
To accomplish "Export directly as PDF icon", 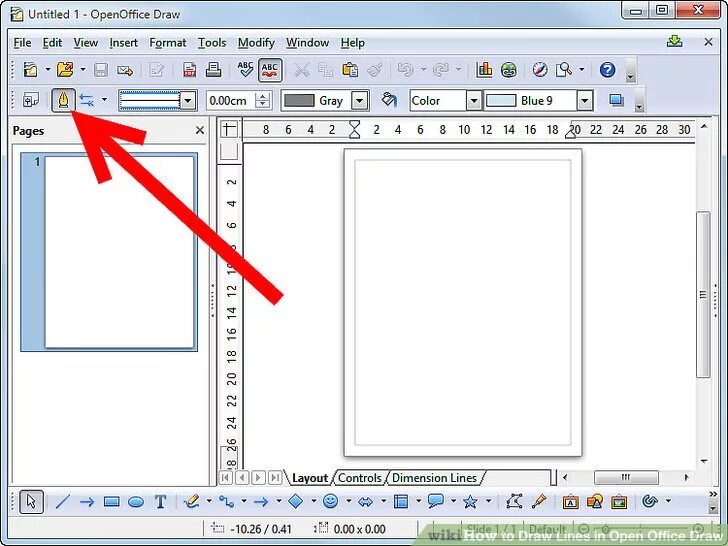I will coord(189,70).
